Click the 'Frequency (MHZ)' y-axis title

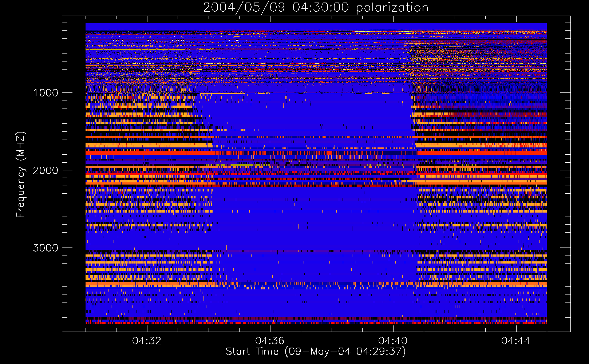click(21, 175)
